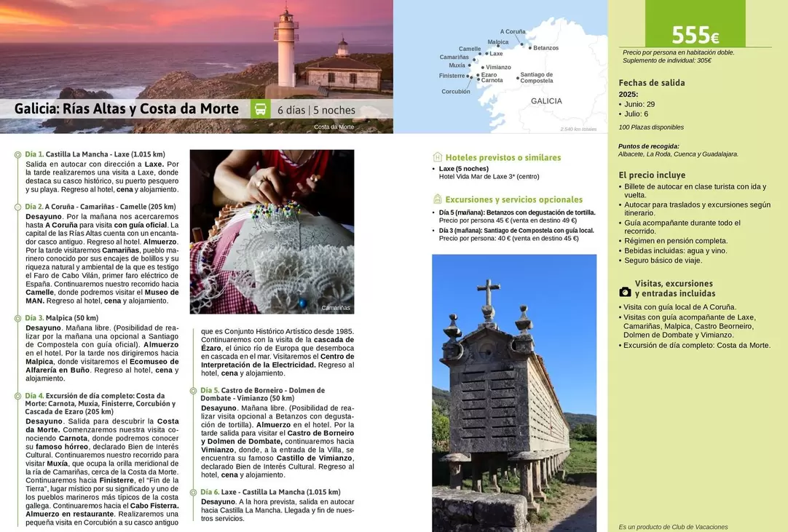Click the camera icon by Visitas, excursiones
788x532 pixels.
625,291
